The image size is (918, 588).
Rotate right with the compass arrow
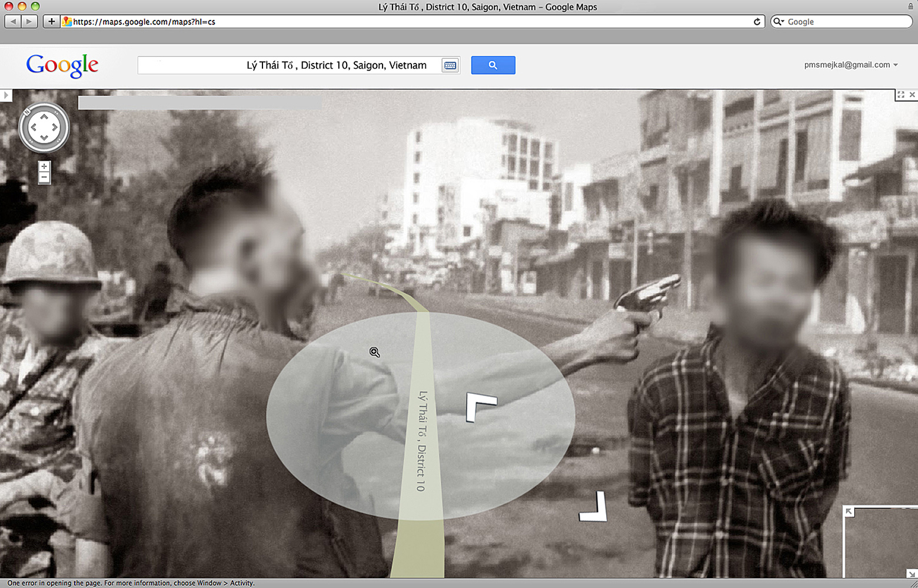pyautogui.click(x=55, y=128)
